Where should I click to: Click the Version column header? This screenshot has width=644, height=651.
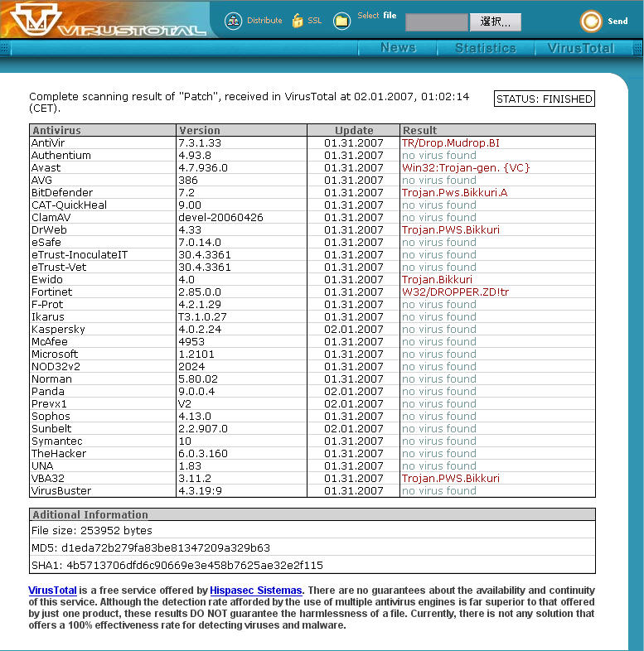pos(241,130)
